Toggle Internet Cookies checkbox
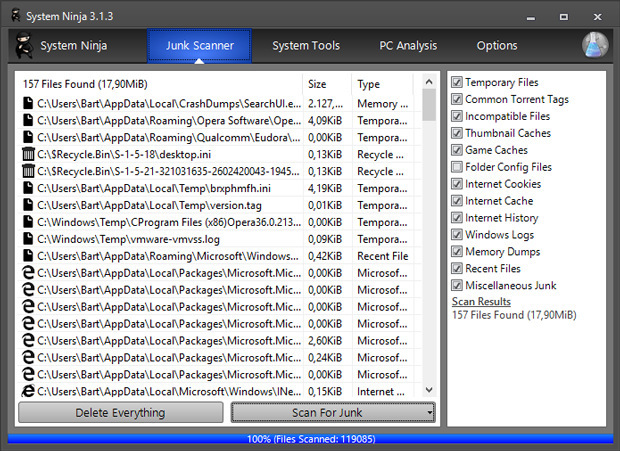This screenshot has height=451, width=620. (457, 184)
